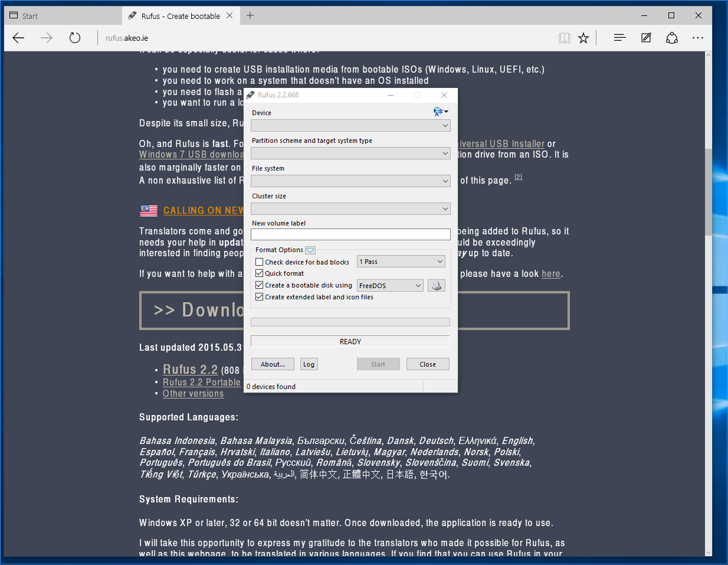The image size is (728, 565).
Task: Open Edge More actions menu
Action: tap(698, 38)
